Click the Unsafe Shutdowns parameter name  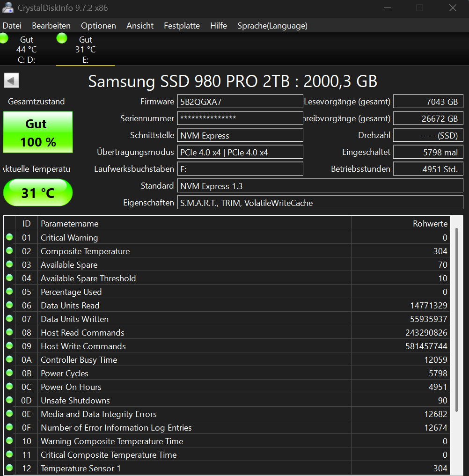pos(75,400)
